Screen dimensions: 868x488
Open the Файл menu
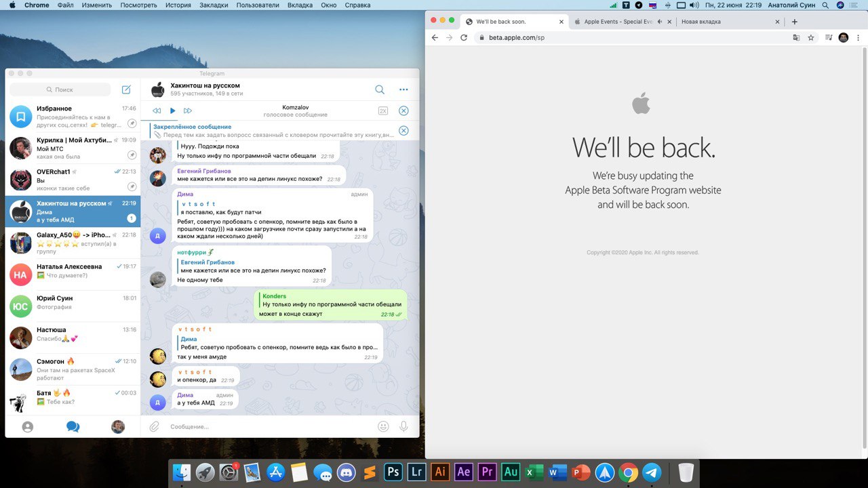[x=66, y=5]
